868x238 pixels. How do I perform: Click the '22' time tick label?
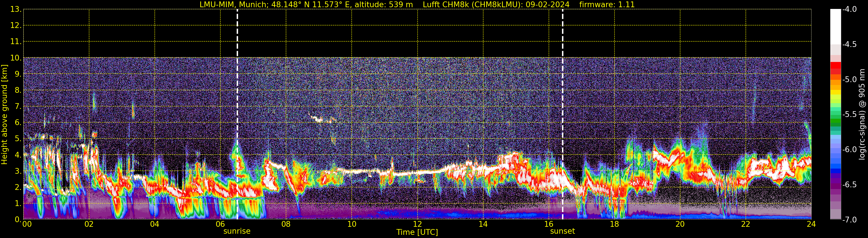pos(746,224)
